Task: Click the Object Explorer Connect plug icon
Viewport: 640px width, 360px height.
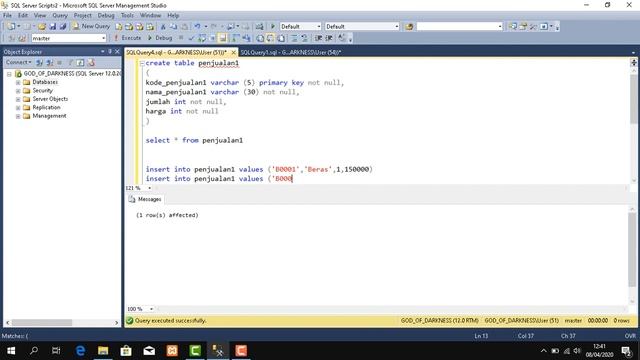Action: click(x=39, y=62)
